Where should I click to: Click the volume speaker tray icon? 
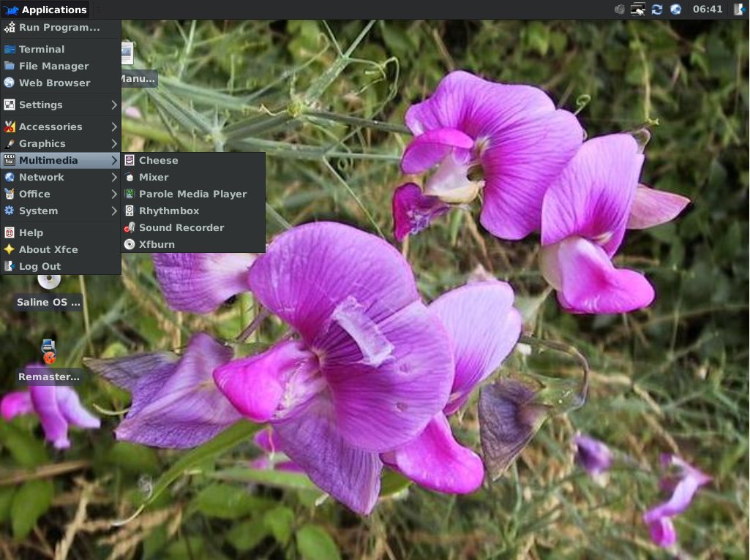620,10
